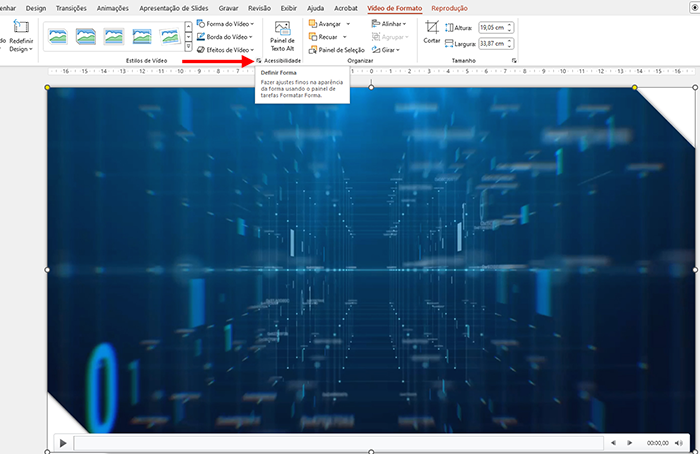Open Definir Forma dialog launcher in Estilos de Vídeo
This screenshot has height=454, width=700.
pos(258,61)
